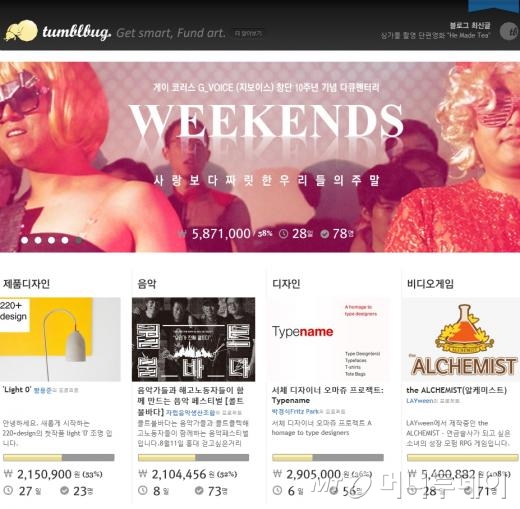Open the 제품디자인 category heading
This screenshot has height=509, width=520.
[27, 284]
